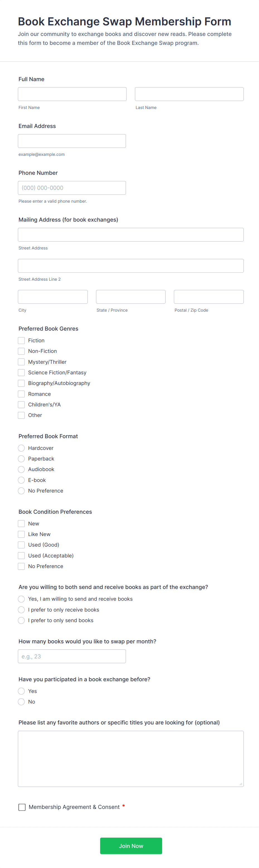
Task: Select the Science Fiction/Fantasy genre
Action: click(21, 372)
